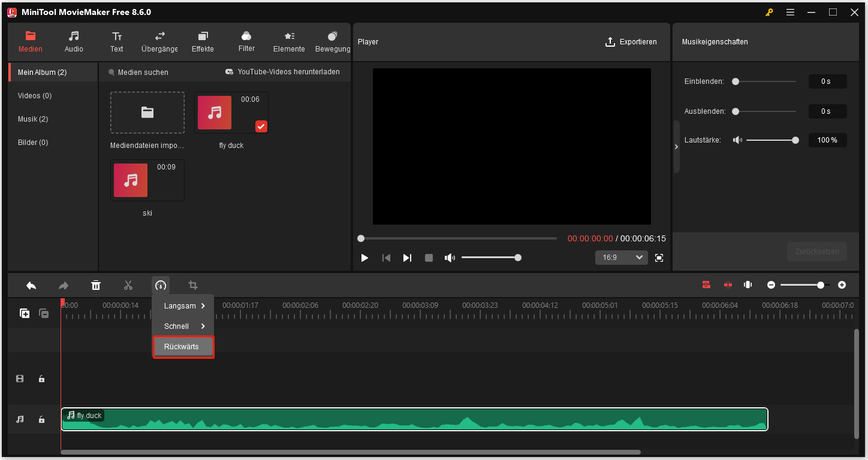Click the Lautstärke 100 % value field

(x=827, y=140)
